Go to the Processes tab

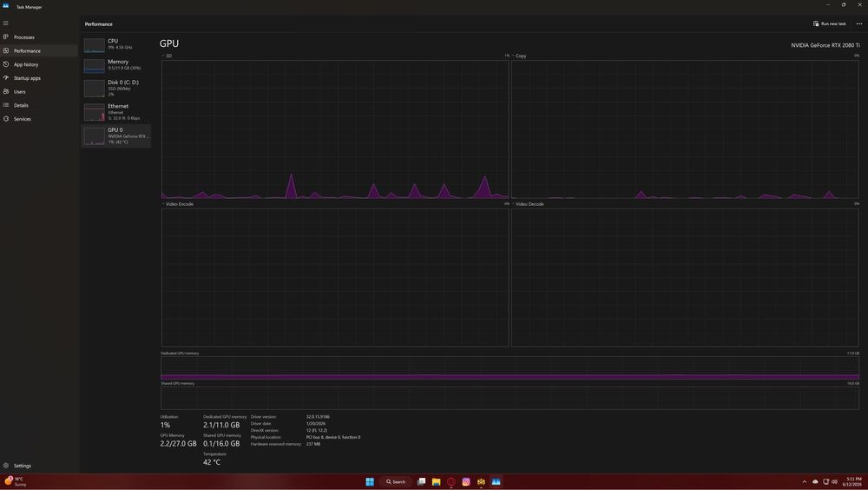click(x=23, y=37)
